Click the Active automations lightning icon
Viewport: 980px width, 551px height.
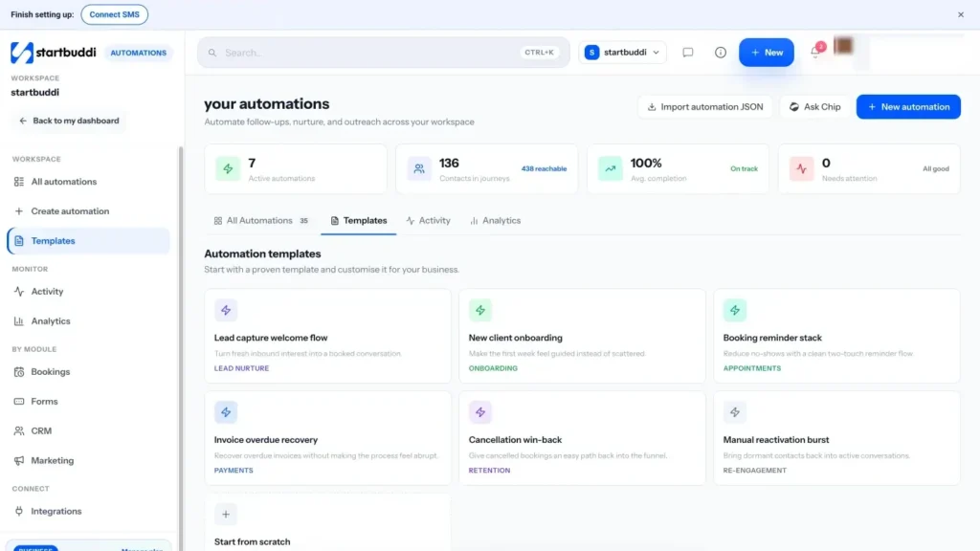[x=228, y=168]
